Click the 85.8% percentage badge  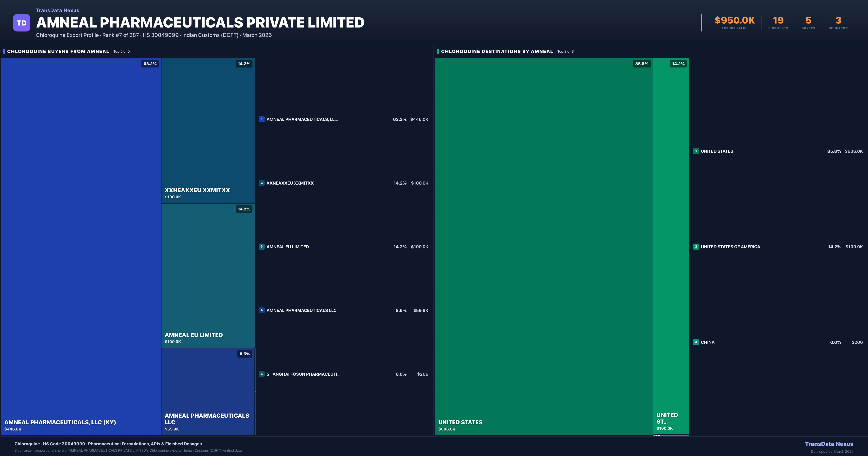pyautogui.click(x=642, y=64)
